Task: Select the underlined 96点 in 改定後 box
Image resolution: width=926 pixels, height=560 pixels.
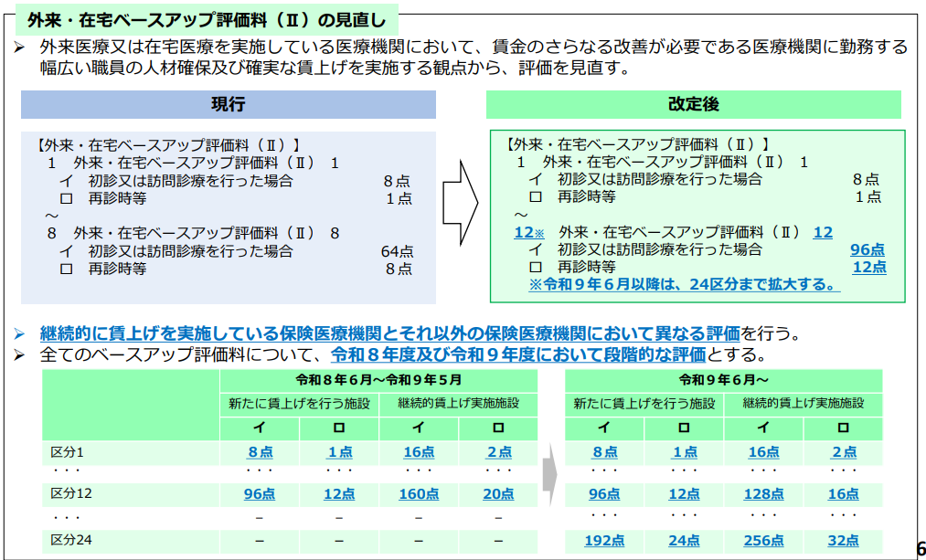Action: pyautogui.click(x=865, y=249)
